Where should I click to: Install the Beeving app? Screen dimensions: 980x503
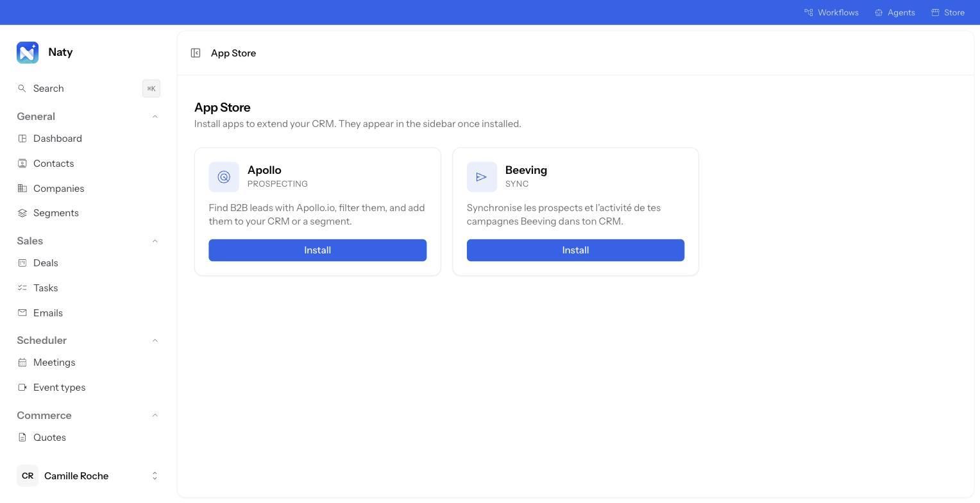point(575,250)
